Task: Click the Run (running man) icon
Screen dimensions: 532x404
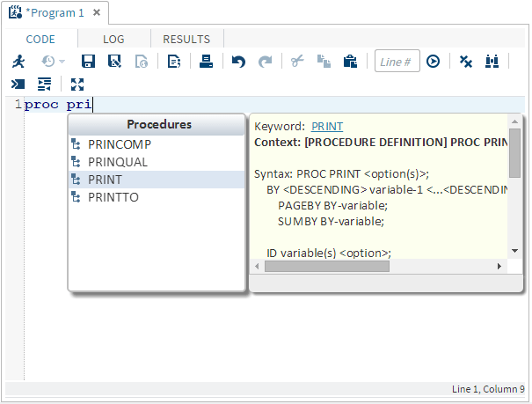Action: point(18,62)
